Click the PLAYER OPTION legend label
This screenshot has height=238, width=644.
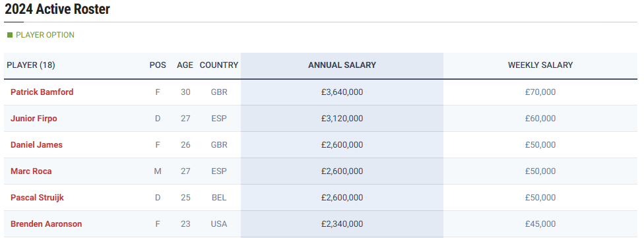coord(45,36)
